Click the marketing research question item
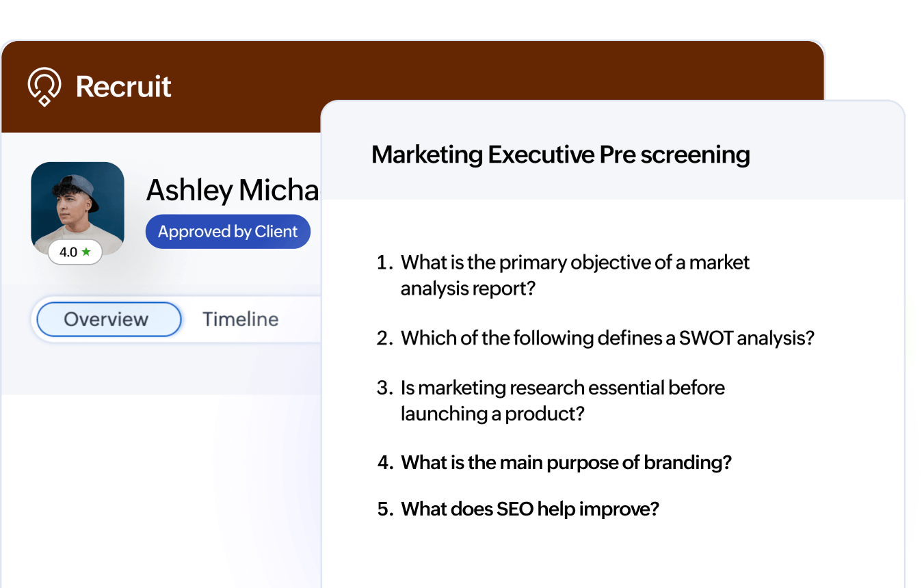This screenshot has width=924, height=588. pos(562,400)
